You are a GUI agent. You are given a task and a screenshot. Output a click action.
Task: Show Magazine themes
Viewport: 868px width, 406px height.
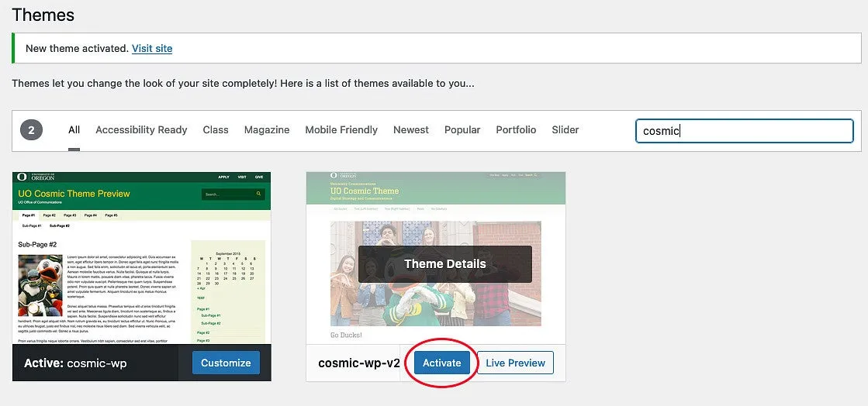pyautogui.click(x=267, y=130)
